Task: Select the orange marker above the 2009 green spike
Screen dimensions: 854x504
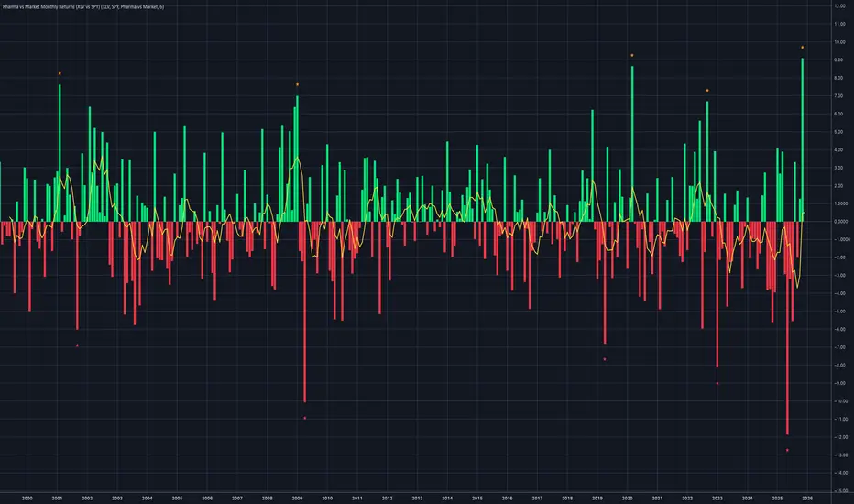Action: [x=297, y=84]
